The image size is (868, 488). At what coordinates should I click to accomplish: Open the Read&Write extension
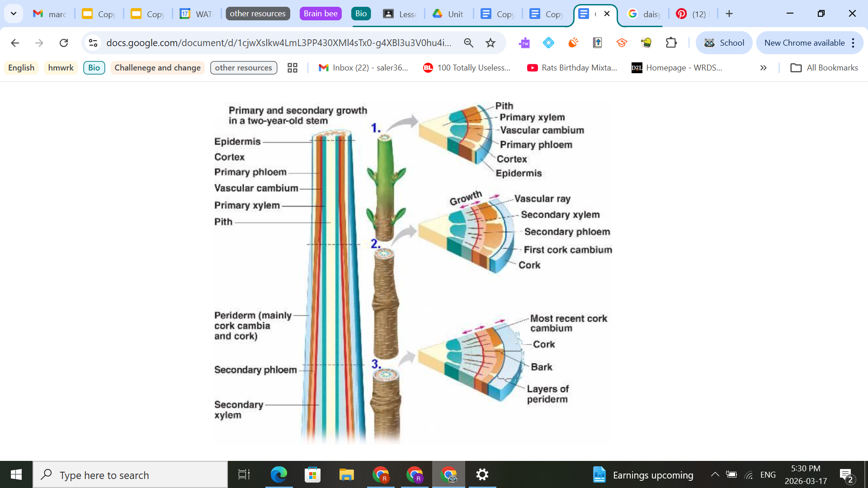tap(525, 43)
